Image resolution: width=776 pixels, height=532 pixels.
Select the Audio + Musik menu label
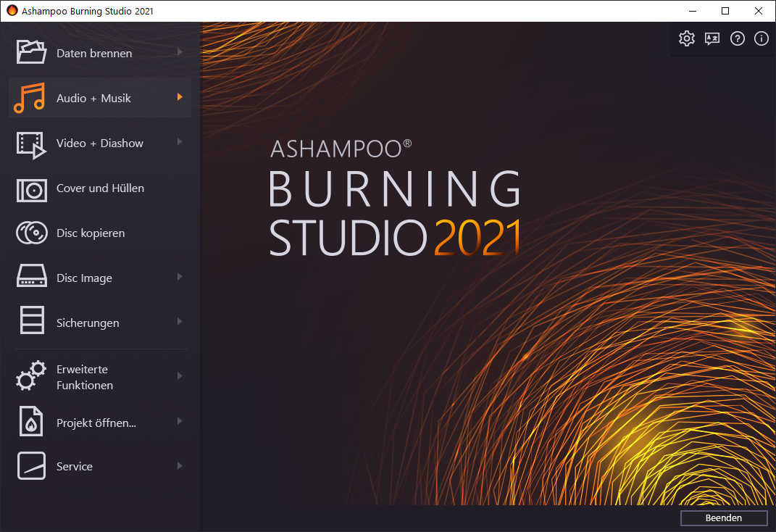pyautogui.click(x=93, y=98)
